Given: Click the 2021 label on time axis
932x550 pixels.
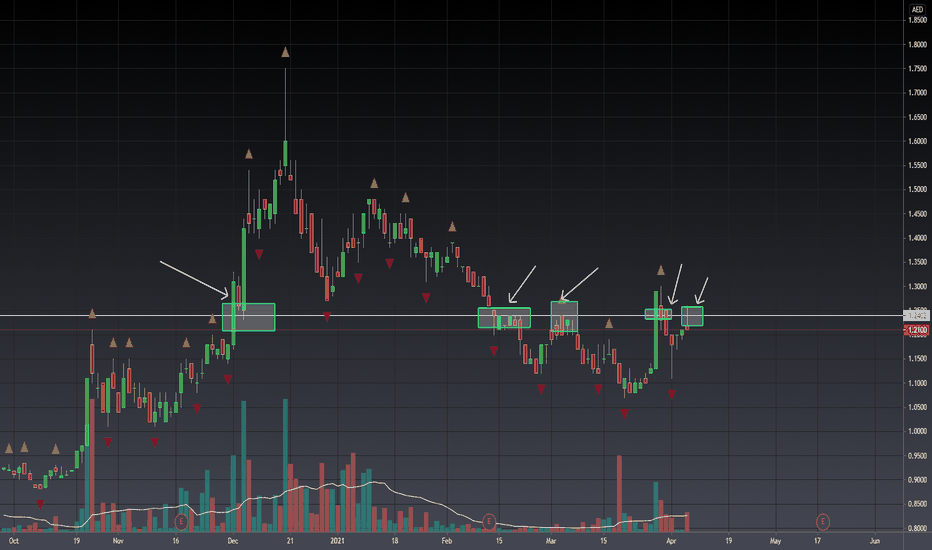Looking at the screenshot, I should pos(337,541).
